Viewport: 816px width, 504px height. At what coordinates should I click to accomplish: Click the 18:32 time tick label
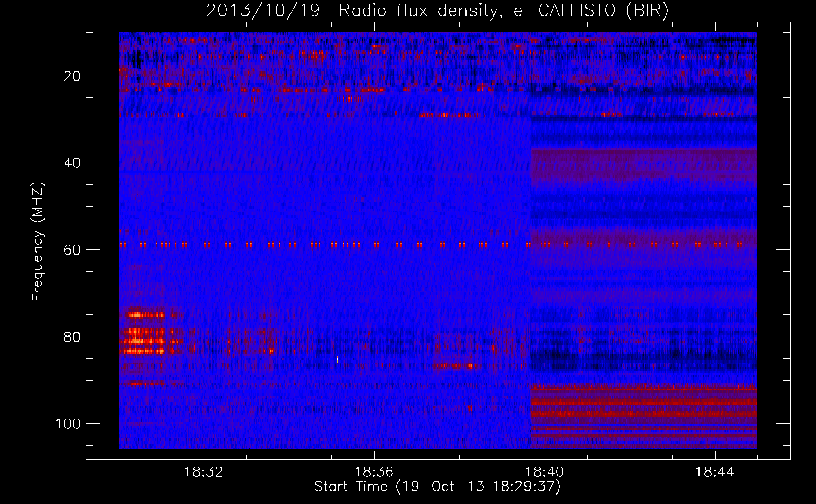point(204,472)
